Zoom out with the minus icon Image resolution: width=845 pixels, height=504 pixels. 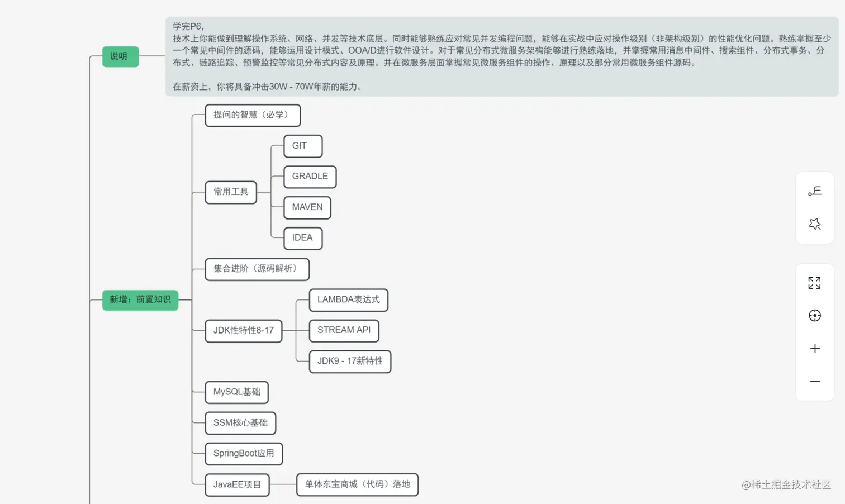(814, 381)
